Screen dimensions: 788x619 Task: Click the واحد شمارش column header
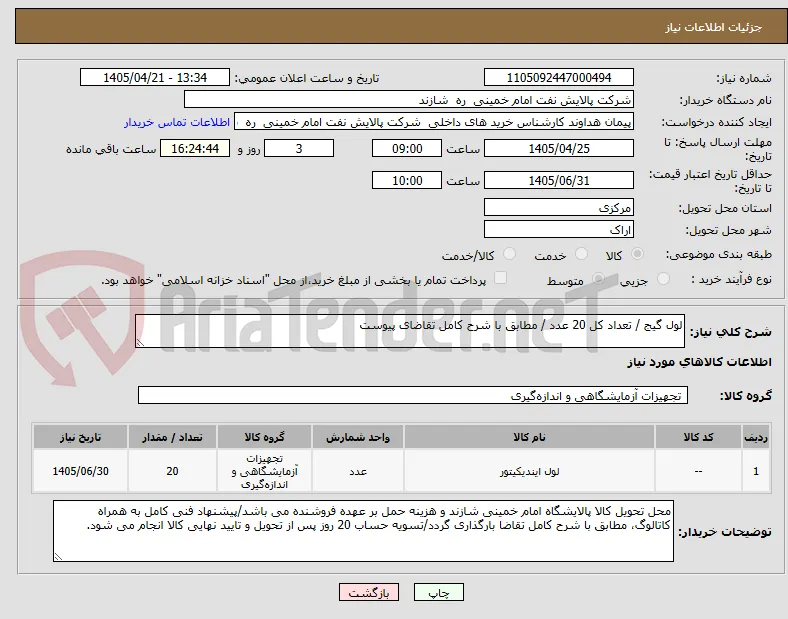pos(358,437)
